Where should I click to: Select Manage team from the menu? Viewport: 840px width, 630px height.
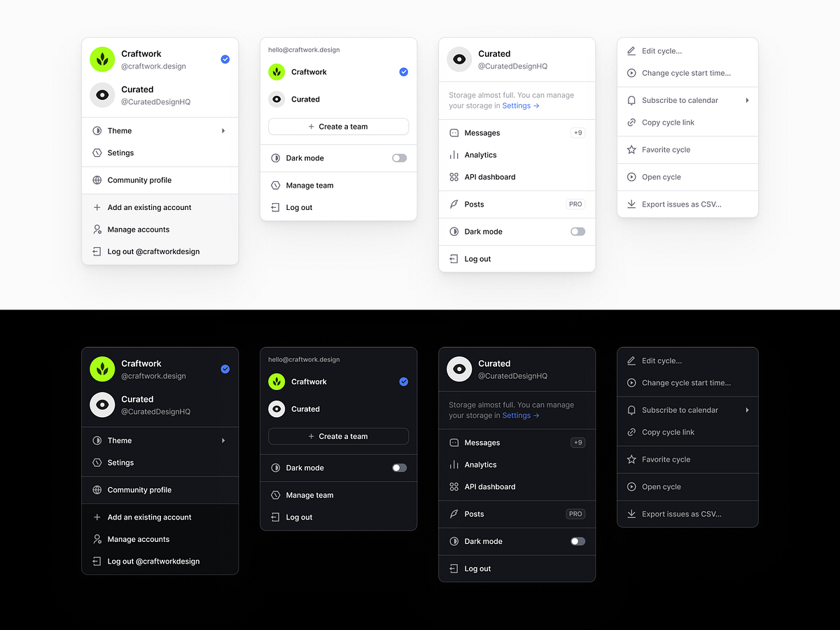point(310,185)
